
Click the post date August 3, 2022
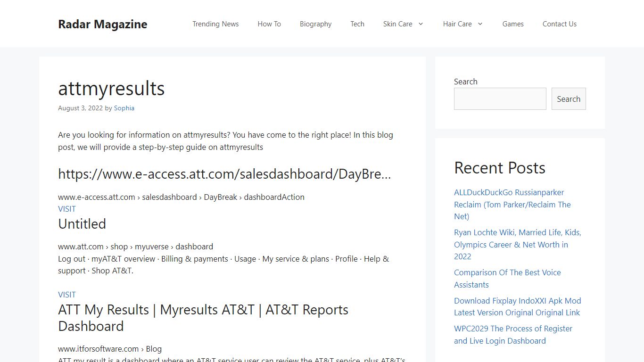click(80, 108)
